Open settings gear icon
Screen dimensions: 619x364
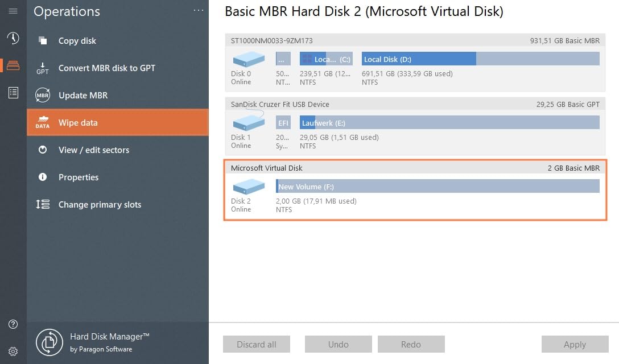(13, 351)
